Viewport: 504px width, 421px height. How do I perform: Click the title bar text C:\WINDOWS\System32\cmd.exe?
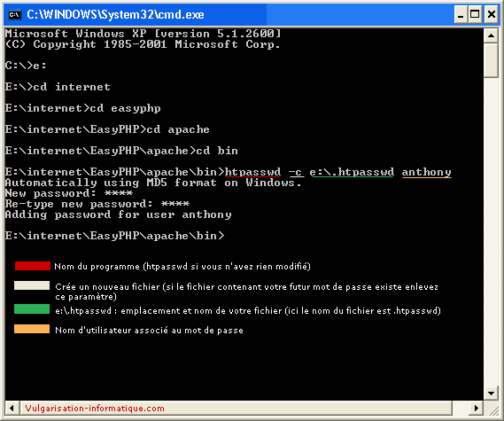(x=115, y=15)
